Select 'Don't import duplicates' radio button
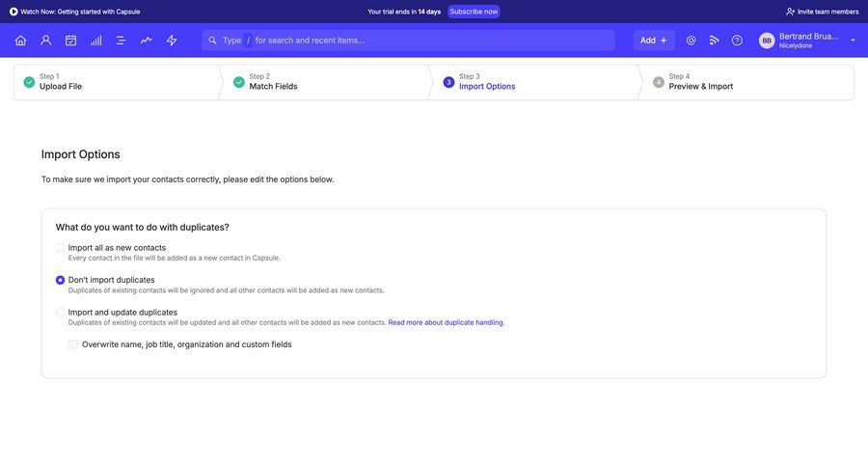 [x=61, y=280]
